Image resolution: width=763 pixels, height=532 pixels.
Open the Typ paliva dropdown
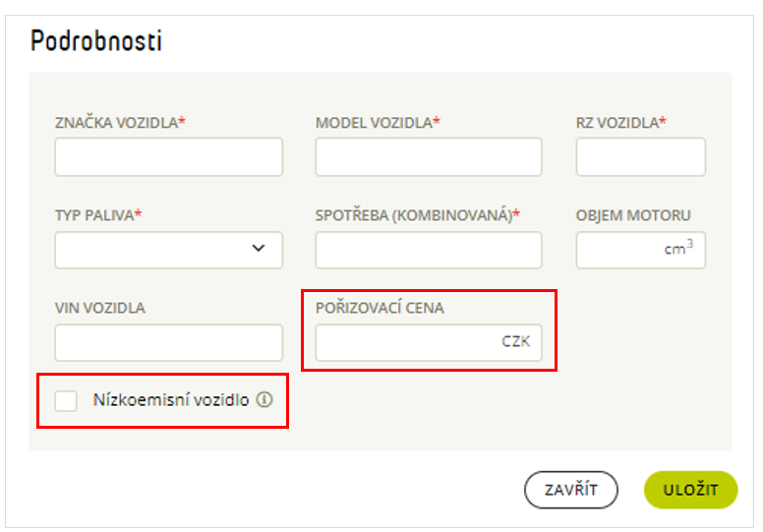click(168, 250)
